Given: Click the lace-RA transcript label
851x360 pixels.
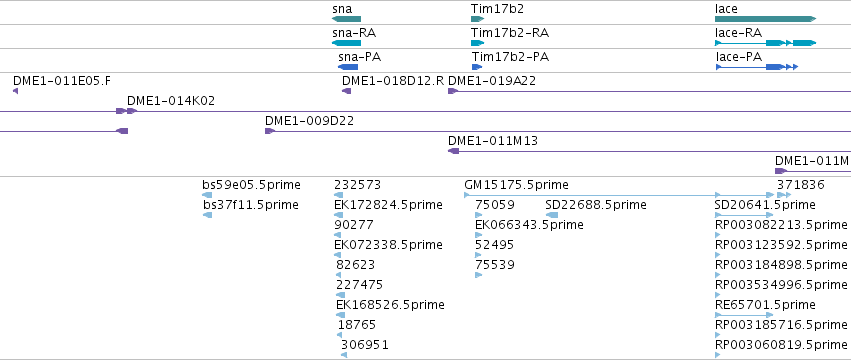Looking at the screenshot, I should click(739, 33).
